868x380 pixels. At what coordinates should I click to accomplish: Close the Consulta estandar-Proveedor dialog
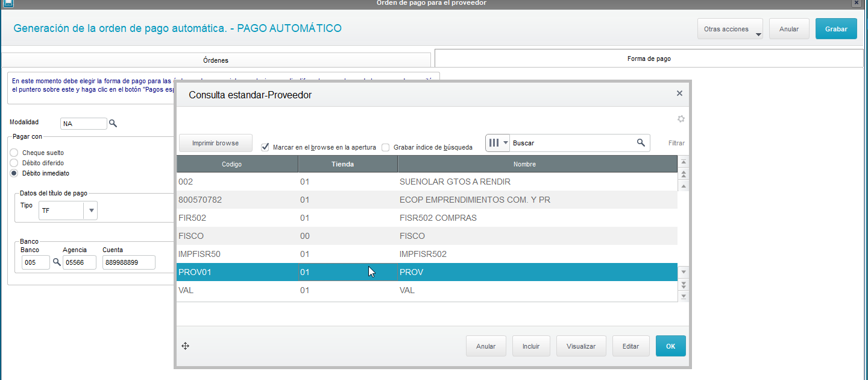click(679, 93)
